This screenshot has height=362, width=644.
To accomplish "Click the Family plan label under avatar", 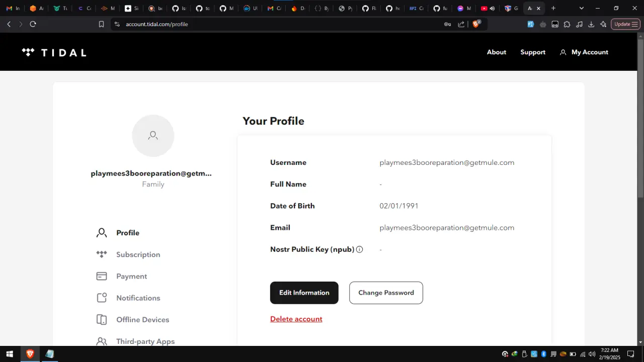I will coord(153,184).
